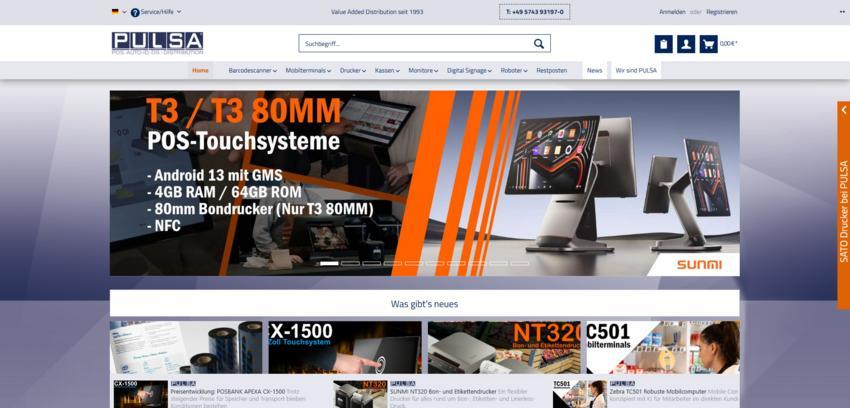
Task: Click small NT320 article thumbnail
Action: (360, 394)
